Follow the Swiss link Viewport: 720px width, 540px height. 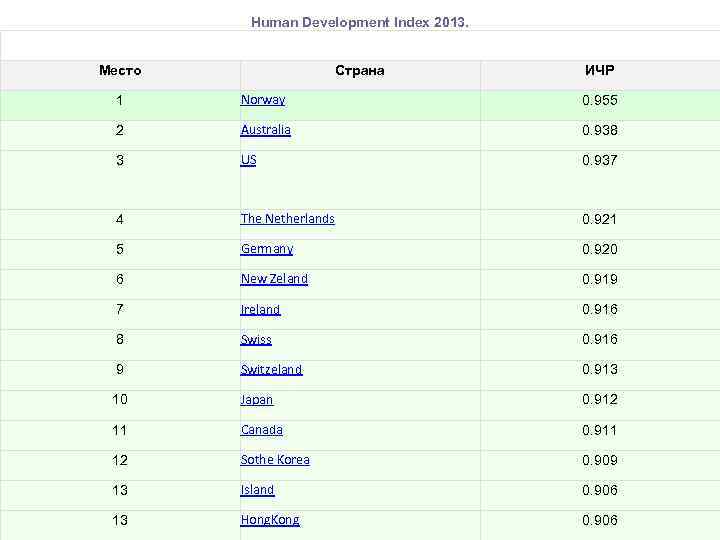[256, 340]
